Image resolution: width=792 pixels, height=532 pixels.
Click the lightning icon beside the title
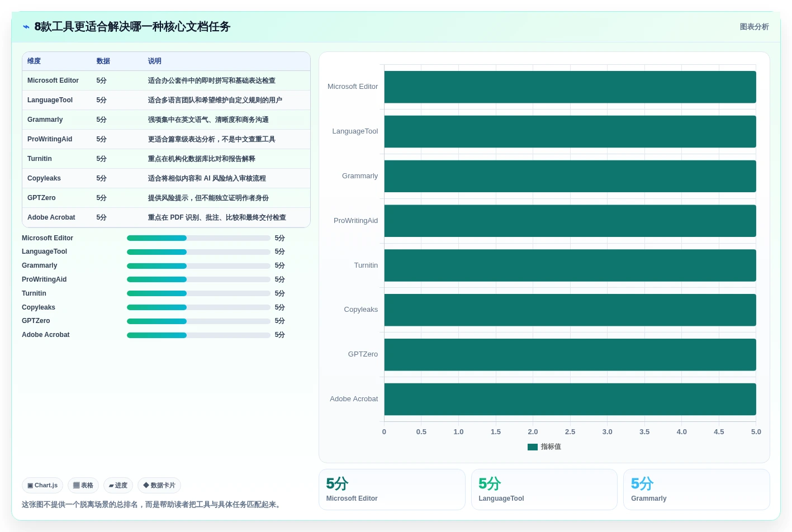26,27
